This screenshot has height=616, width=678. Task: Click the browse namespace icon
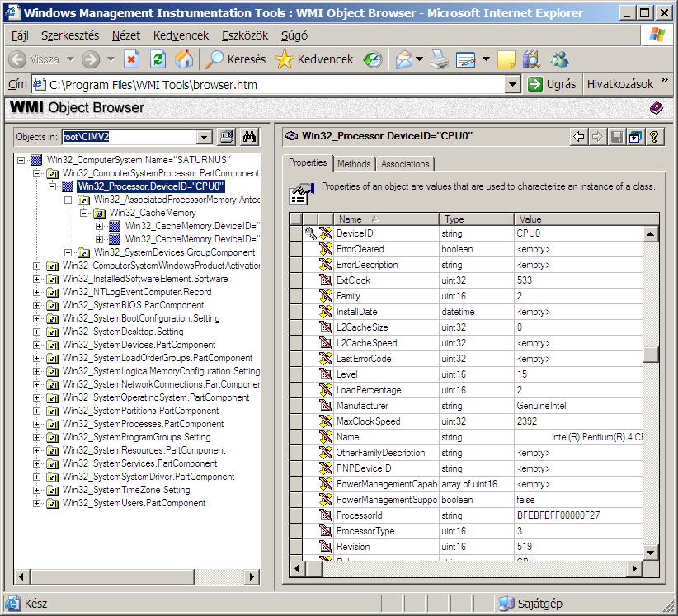pos(228,137)
